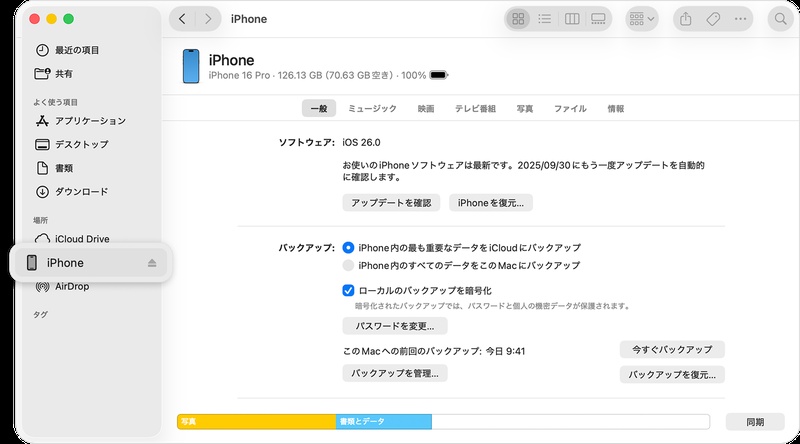Click 今すぐバックアップ button
This screenshot has width=800, height=444.
tap(672, 350)
